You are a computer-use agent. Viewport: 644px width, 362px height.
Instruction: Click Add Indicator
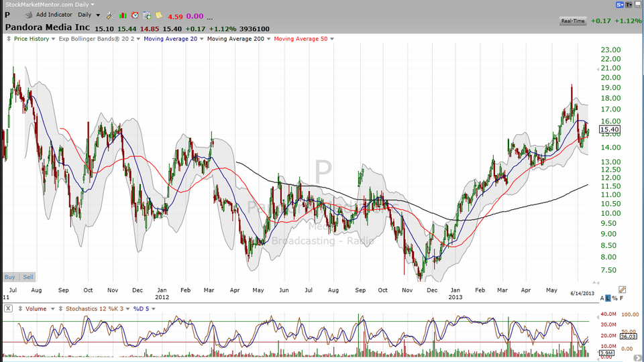[54, 15]
